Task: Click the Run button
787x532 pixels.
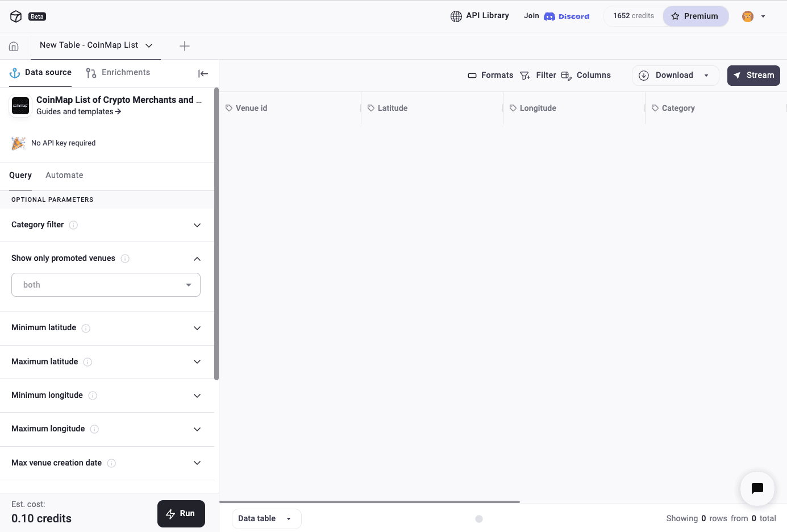Action: [x=181, y=513]
